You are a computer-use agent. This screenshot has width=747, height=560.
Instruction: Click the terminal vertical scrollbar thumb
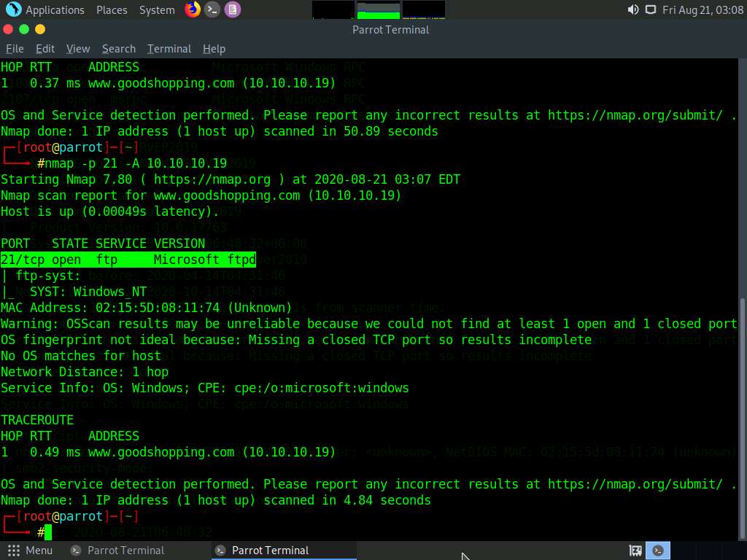[x=742, y=418]
